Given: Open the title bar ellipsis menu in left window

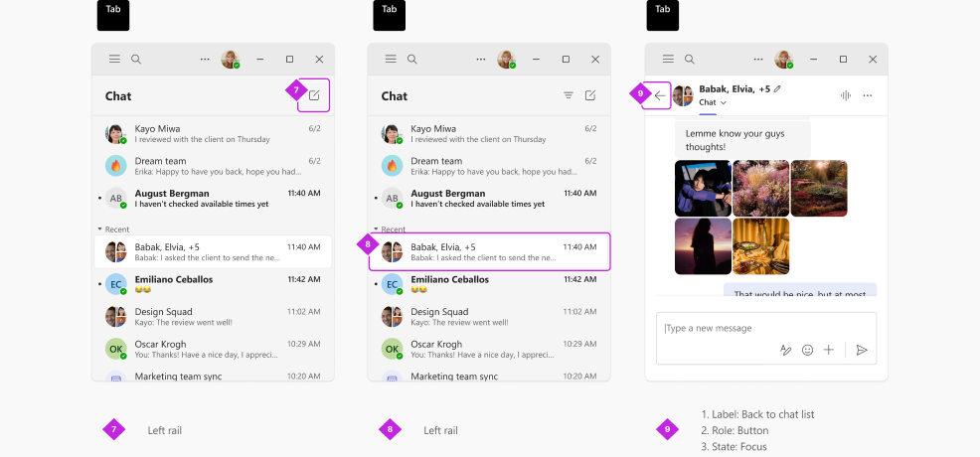Looking at the screenshot, I should [x=205, y=60].
